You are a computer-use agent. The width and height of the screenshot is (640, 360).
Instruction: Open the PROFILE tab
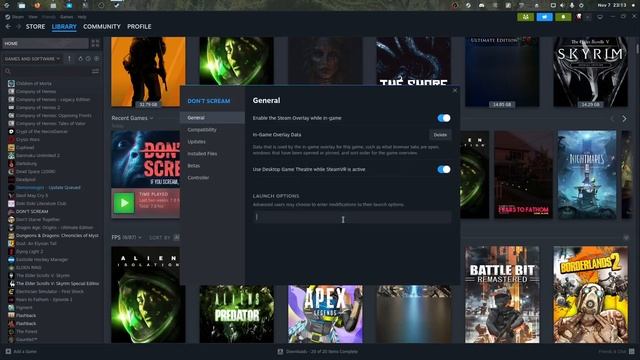click(139, 27)
